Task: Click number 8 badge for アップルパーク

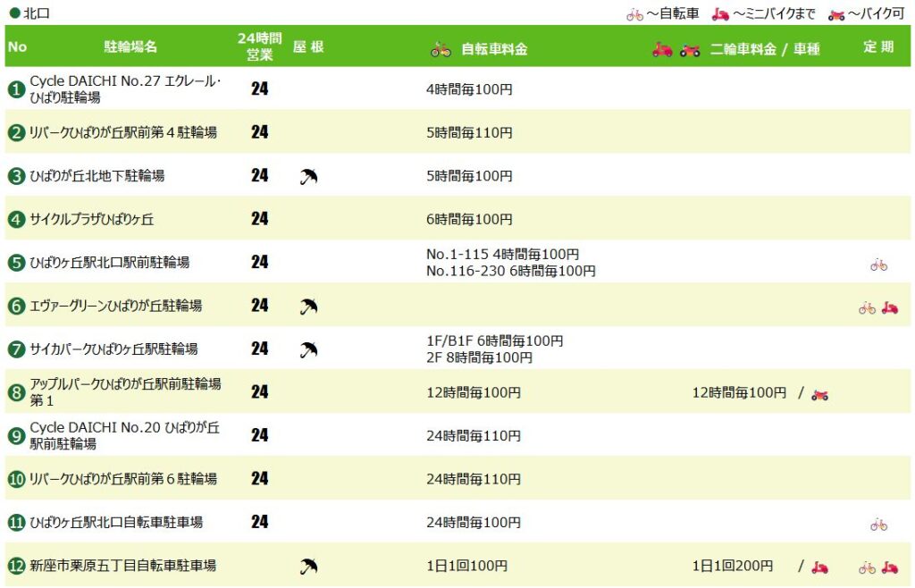Action: point(16,392)
